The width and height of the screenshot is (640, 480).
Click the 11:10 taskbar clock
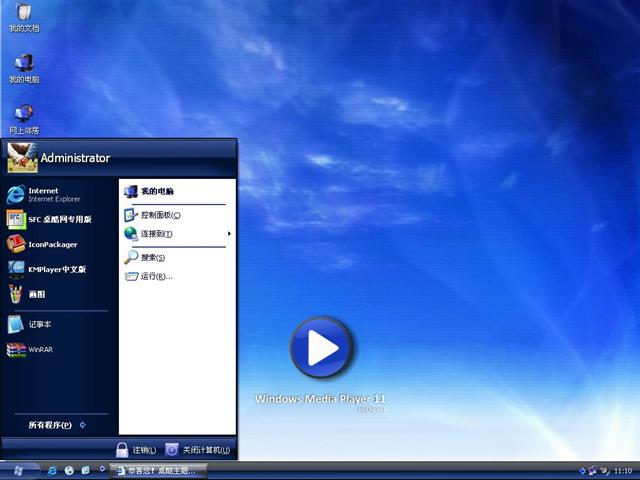[623, 471]
